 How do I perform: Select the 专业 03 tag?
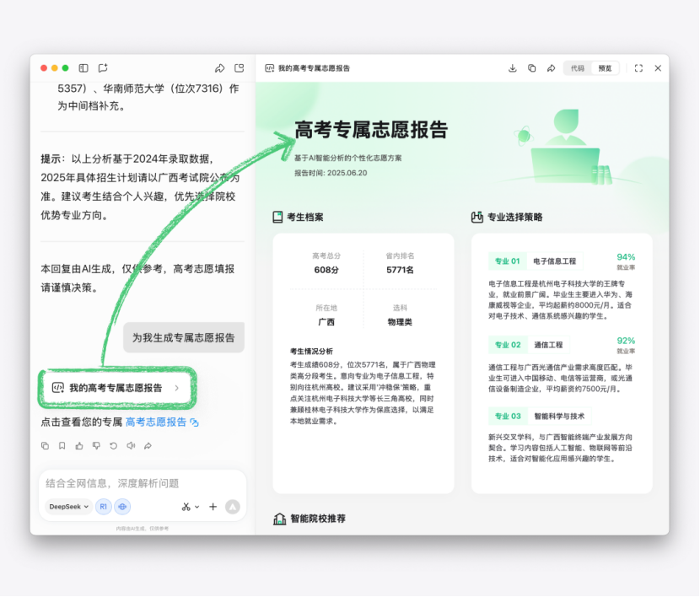click(x=508, y=417)
